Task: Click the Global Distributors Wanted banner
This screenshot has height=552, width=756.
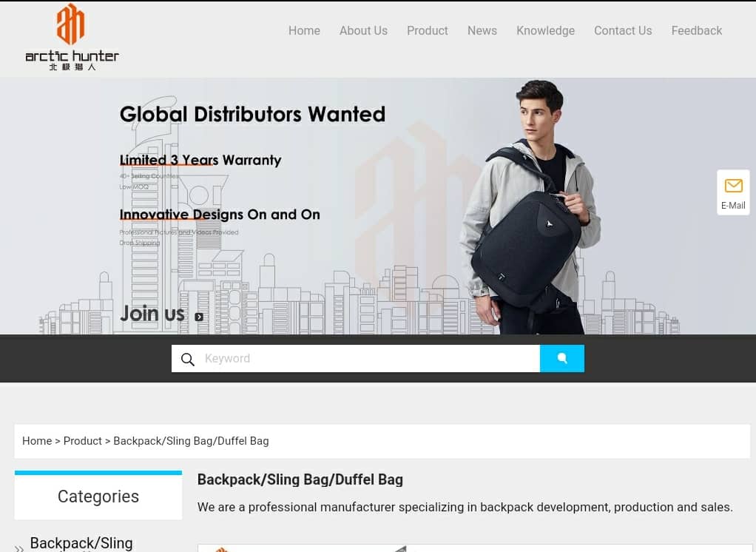Action: click(378, 206)
